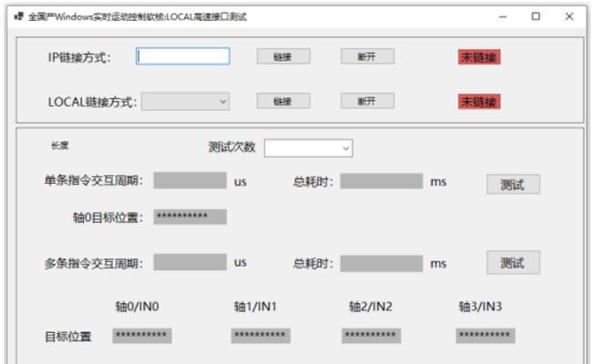Click the 轴2/IN2 column header
Viewport: 595px width, 364px height.
(370, 307)
